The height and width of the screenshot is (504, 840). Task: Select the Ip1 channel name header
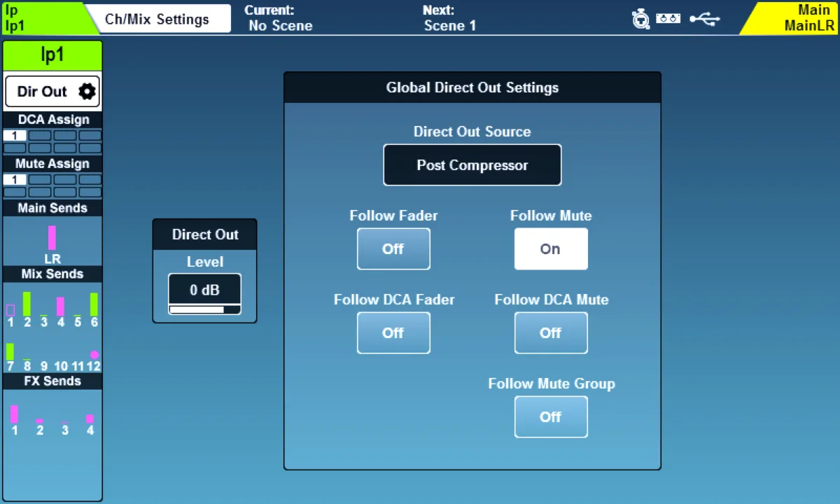coord(52,55)
